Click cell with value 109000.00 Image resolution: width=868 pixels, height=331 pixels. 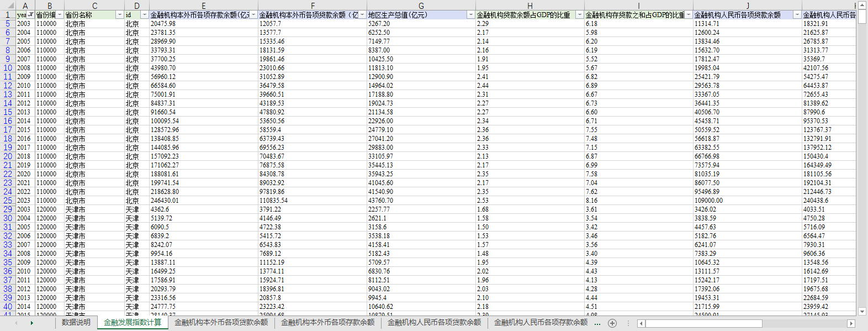747,201
